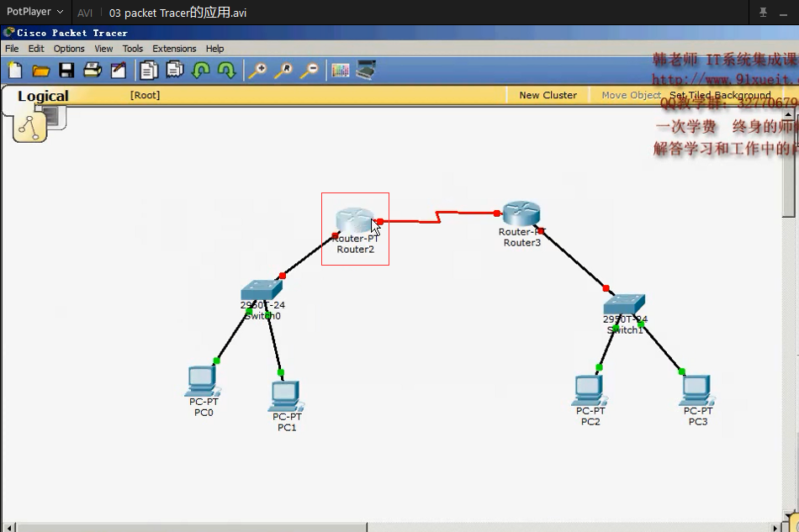The image size is (799, 532).
Task: Zoom in on the workspace
Action: 258,71
